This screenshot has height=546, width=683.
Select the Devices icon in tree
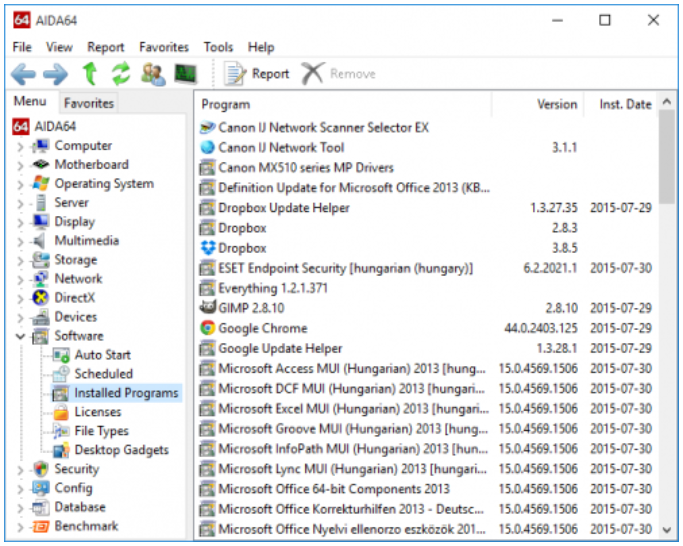41,317
